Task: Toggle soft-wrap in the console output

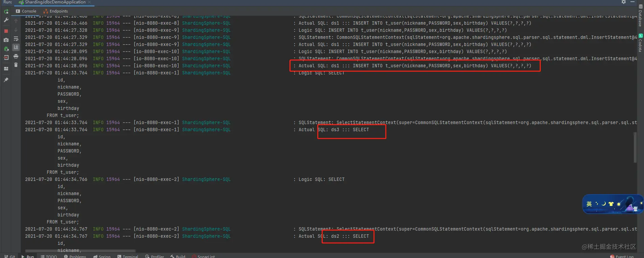Action: (x=16, y=39)
